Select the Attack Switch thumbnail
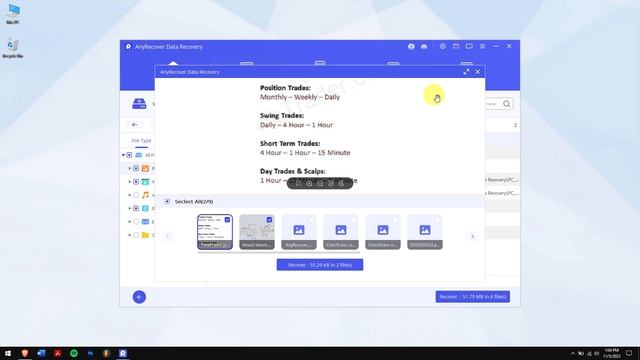Screen dimensions: 640x360 257,232
